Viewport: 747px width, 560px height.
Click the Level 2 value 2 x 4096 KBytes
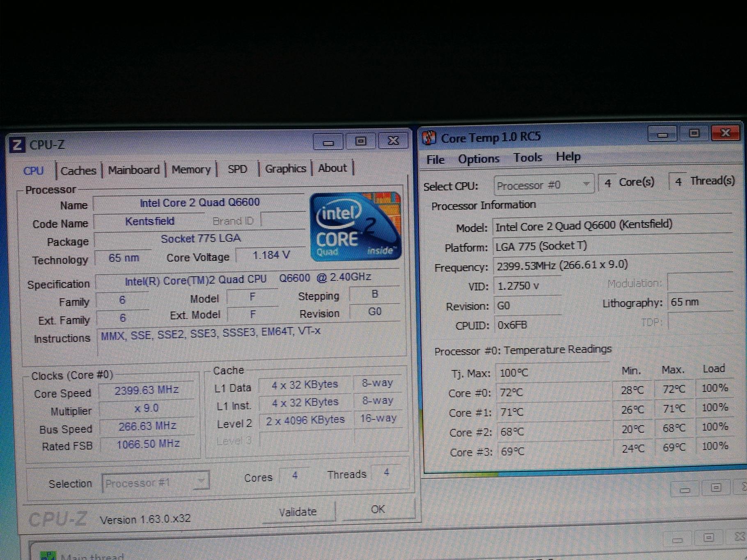(305, 421)
